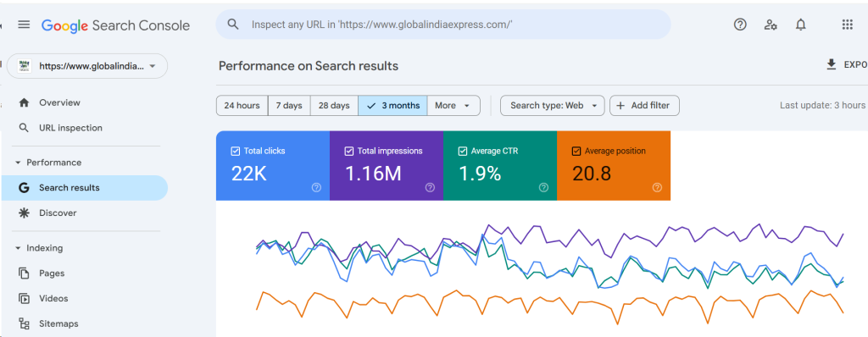Open the notifications bell
The image size is (868, 337).
pos(800,25)
